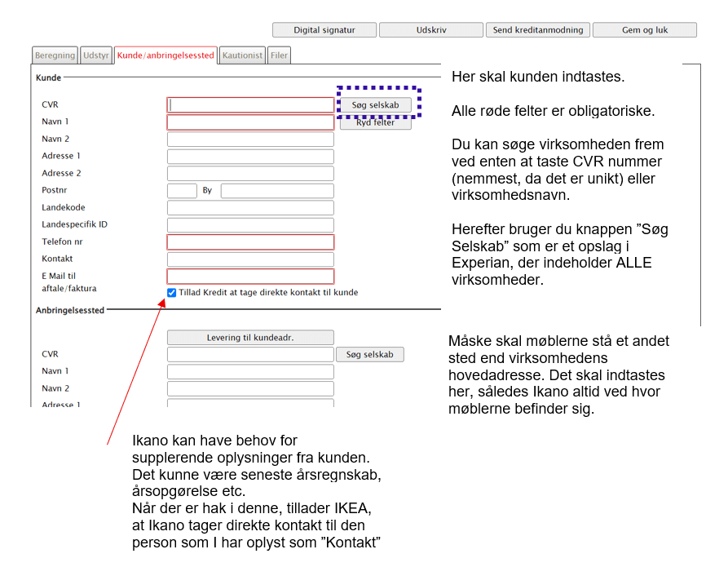Click the red Navn 1 field
Viewport: 728px width, 567px height.
tap(249, 122)
